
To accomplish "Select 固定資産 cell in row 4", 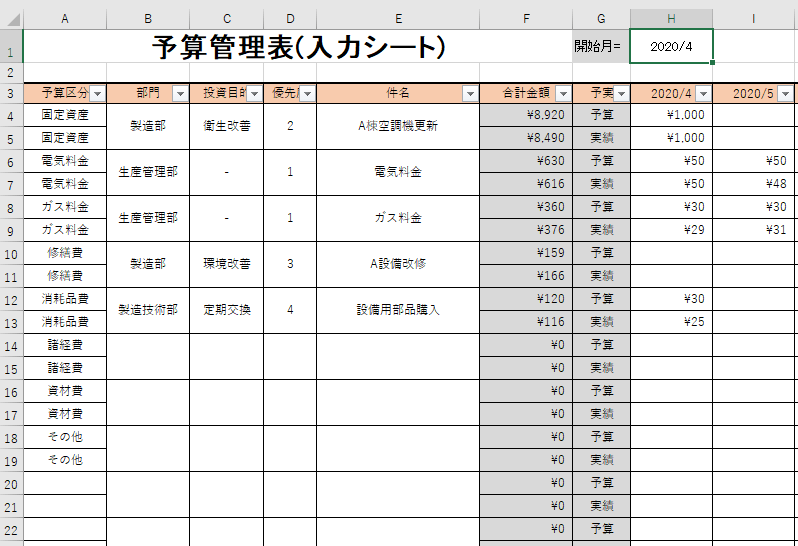I will point(65,115).
